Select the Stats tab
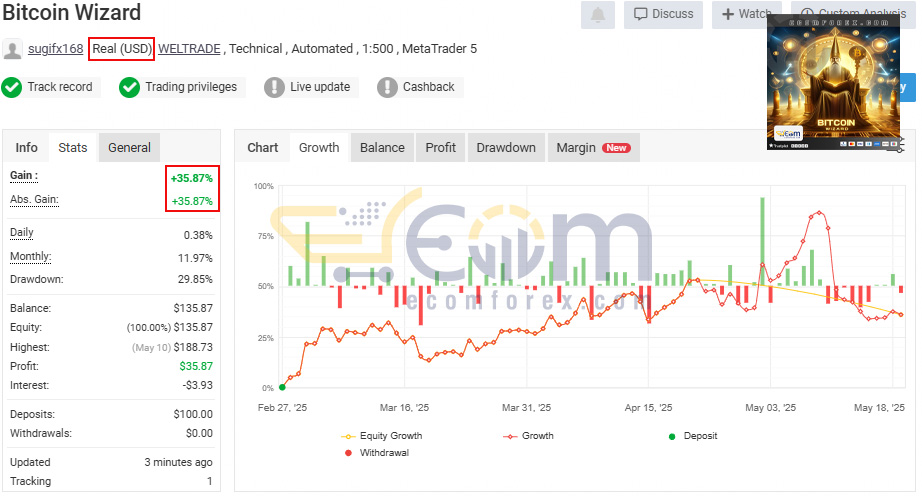Image resolution: width=922 pixels, height=496 pixels. coord(73,148)
